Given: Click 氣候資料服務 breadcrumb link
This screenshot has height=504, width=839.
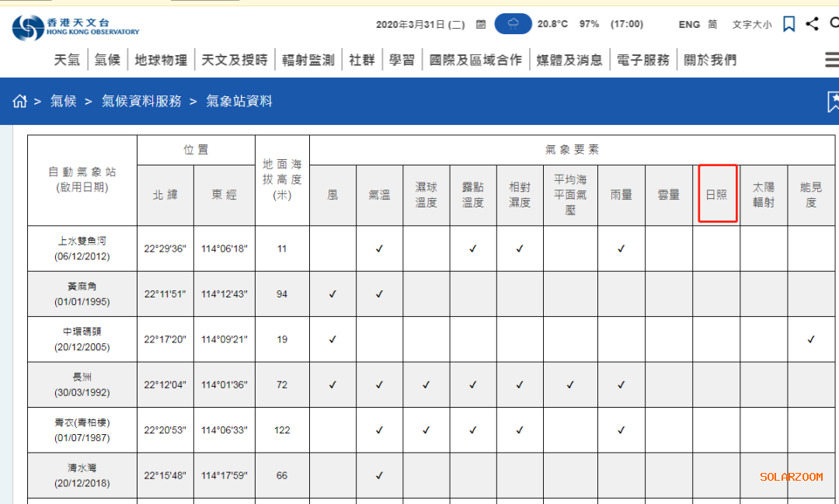Looking at the screenshot, I should click(142, 101).
